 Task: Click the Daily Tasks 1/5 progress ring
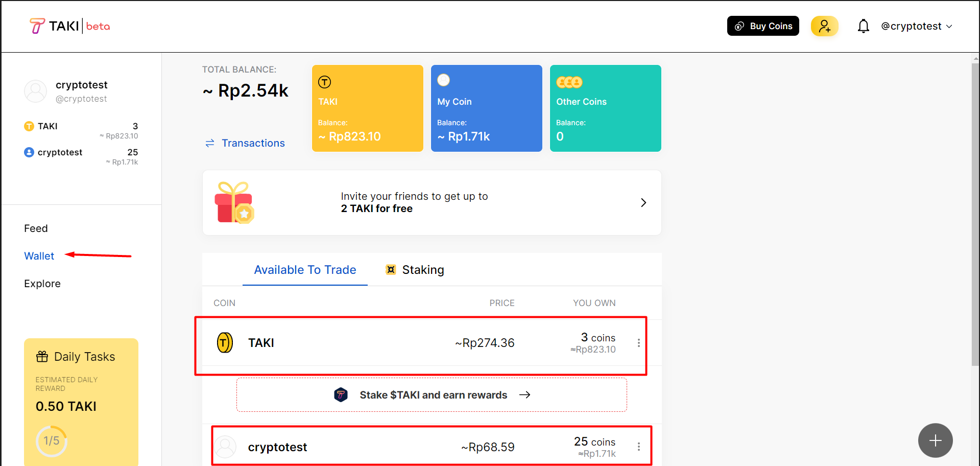pyautogui.click(x=52, y=440)
